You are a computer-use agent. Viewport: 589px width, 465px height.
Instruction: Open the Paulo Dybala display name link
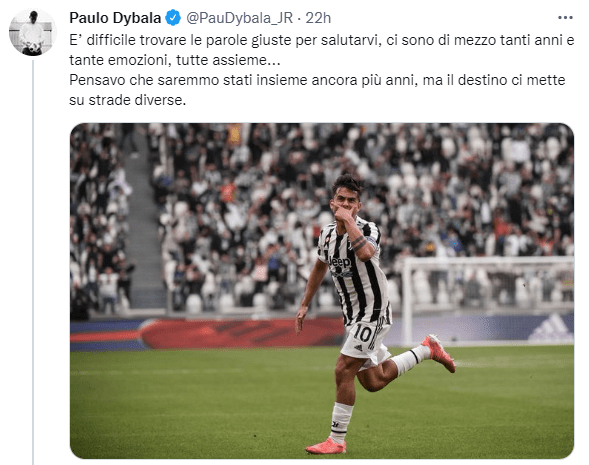115,18
